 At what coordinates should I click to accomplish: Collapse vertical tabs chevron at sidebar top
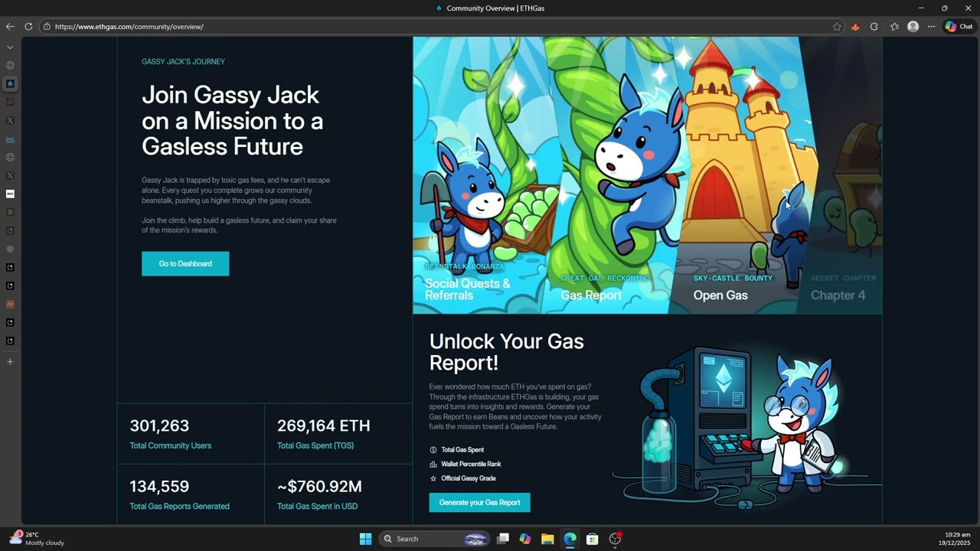(x=10, y=47)
